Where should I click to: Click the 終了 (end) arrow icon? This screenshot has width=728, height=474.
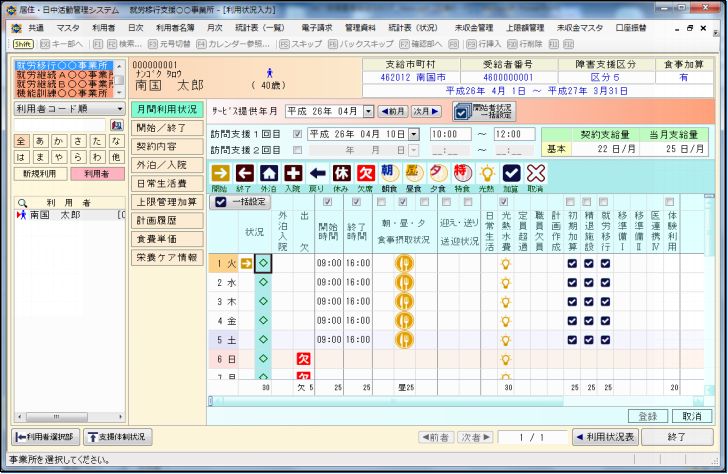click(244, 172)
